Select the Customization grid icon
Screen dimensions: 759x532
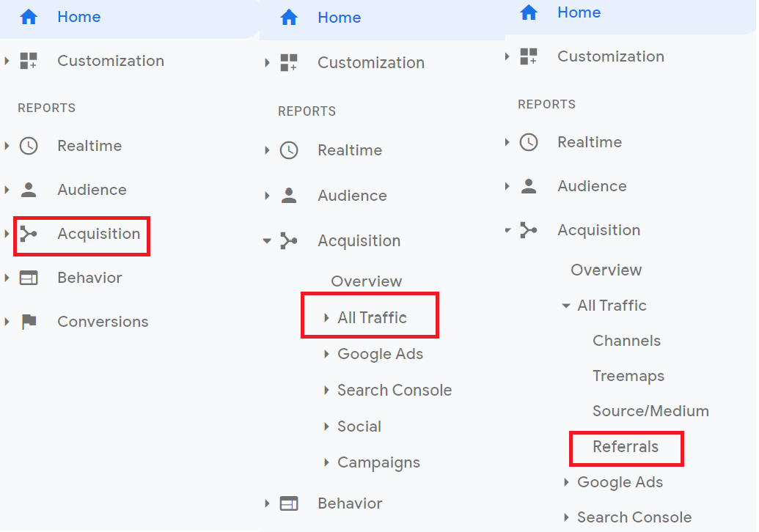28,61
